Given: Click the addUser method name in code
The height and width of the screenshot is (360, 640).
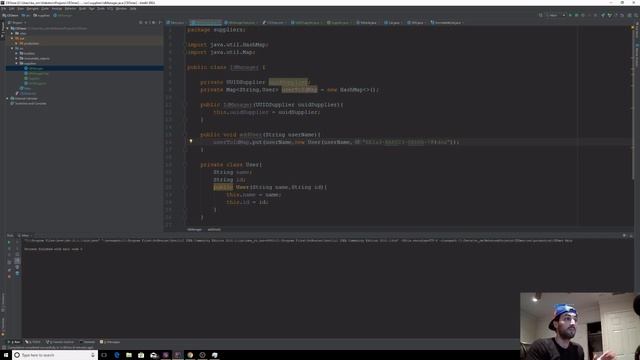Looking at the screenshot, I should (x=250, y=134).
